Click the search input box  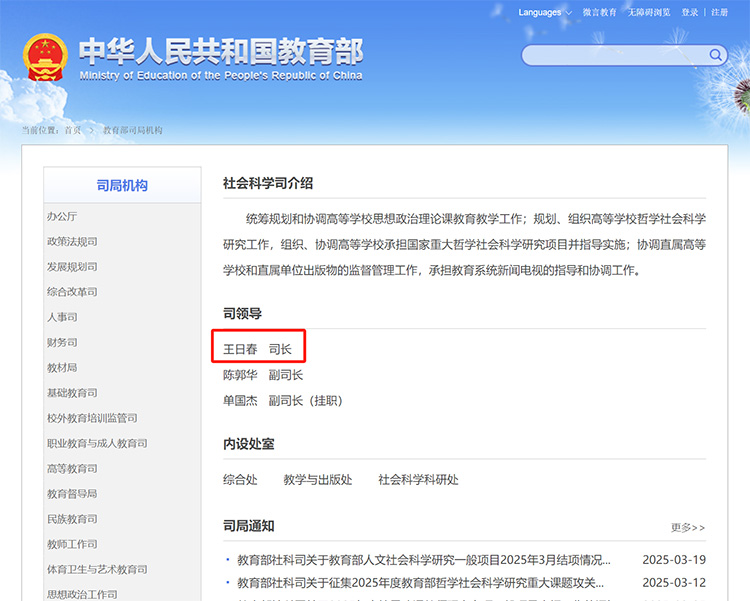pyautogui.click(x=615, y=55)
